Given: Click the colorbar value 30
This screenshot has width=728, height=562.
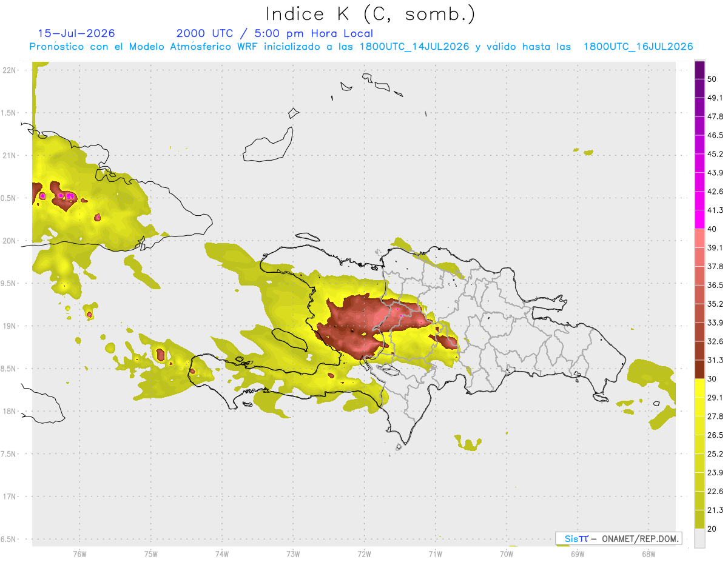Looking at the screenshot, I should [712, 379].
